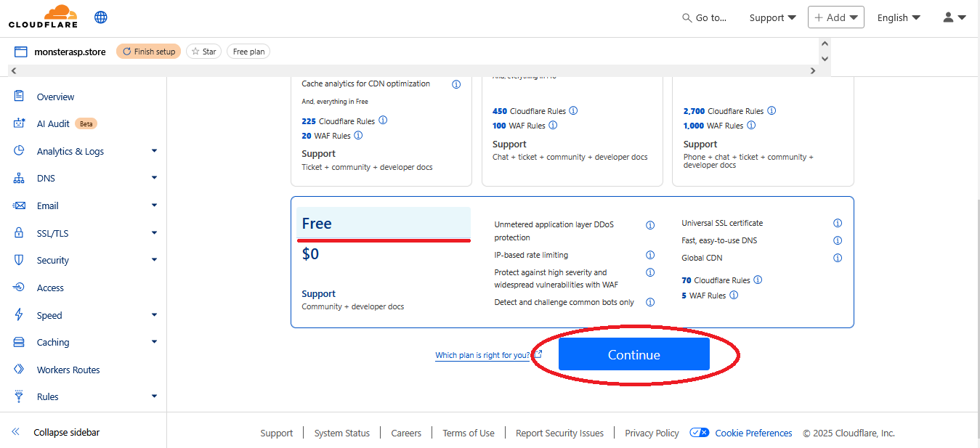
Task: Click the Collapse sidebar double-arrow icon
Action: (x=16, y=432)
